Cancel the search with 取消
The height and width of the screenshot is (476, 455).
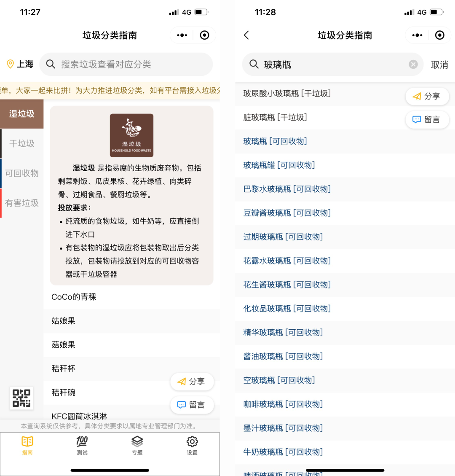pos(439,65)
